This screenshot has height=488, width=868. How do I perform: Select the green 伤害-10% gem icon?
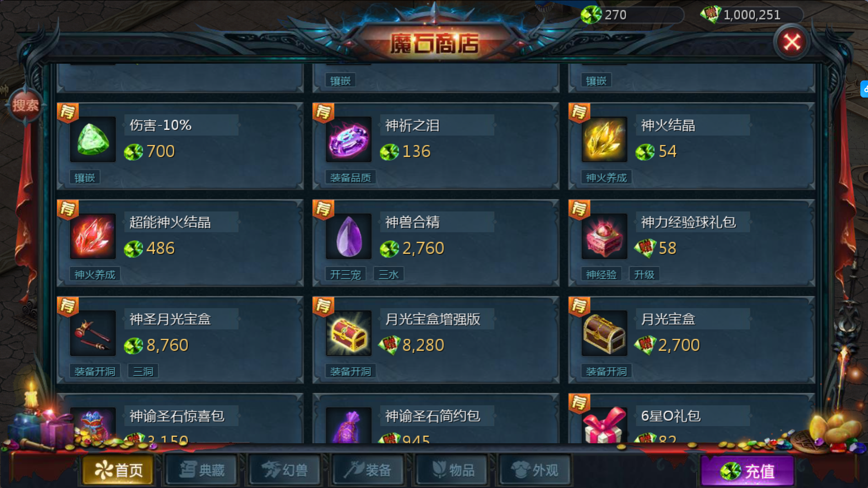93,139
